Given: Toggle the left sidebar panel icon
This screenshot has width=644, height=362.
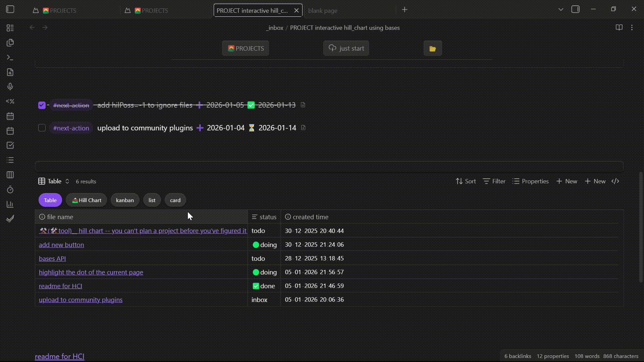Looking at the screenshot, I should click(x=10, y=9).
